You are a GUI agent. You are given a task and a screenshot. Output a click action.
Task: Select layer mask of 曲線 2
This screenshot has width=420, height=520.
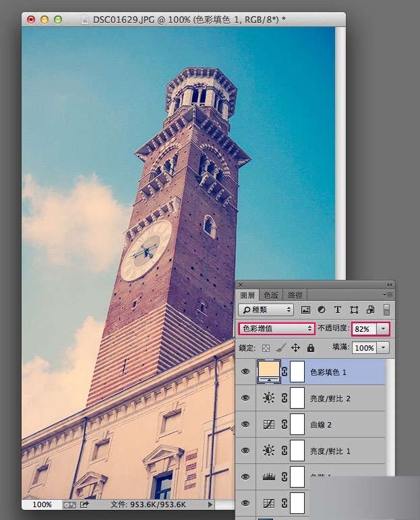[x=297, y=424]
